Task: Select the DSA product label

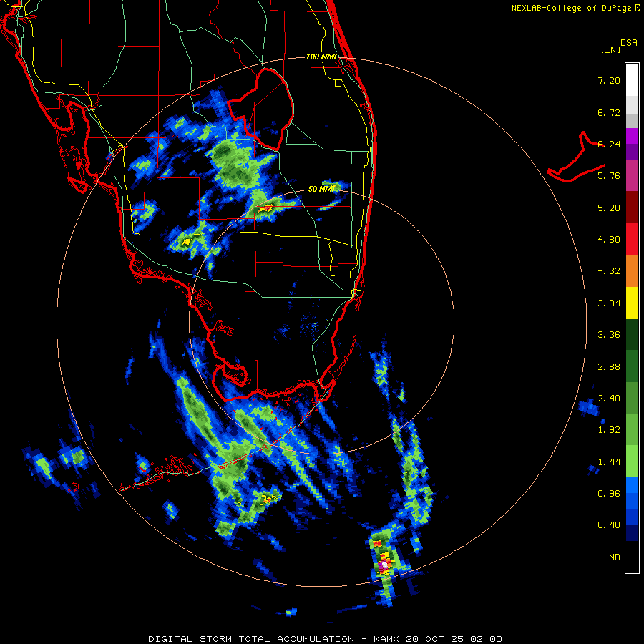Action: point(629,43)
